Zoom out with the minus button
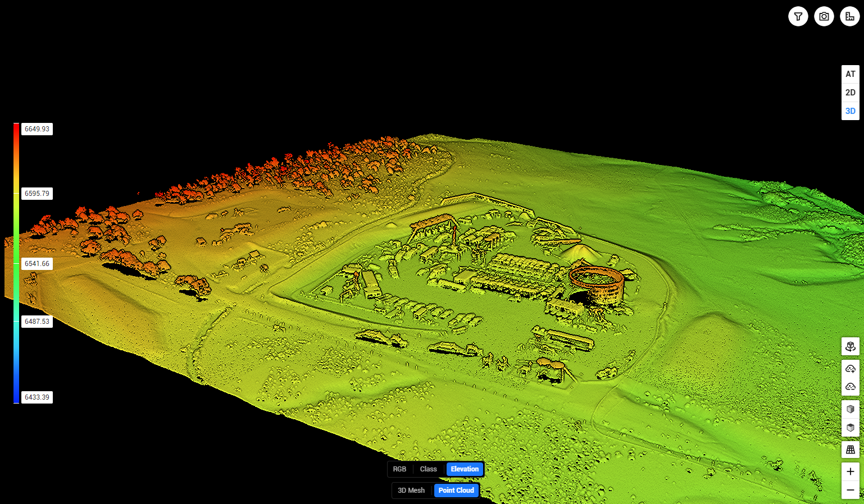The width and height of the screenshot is (864, 504). 850,490
